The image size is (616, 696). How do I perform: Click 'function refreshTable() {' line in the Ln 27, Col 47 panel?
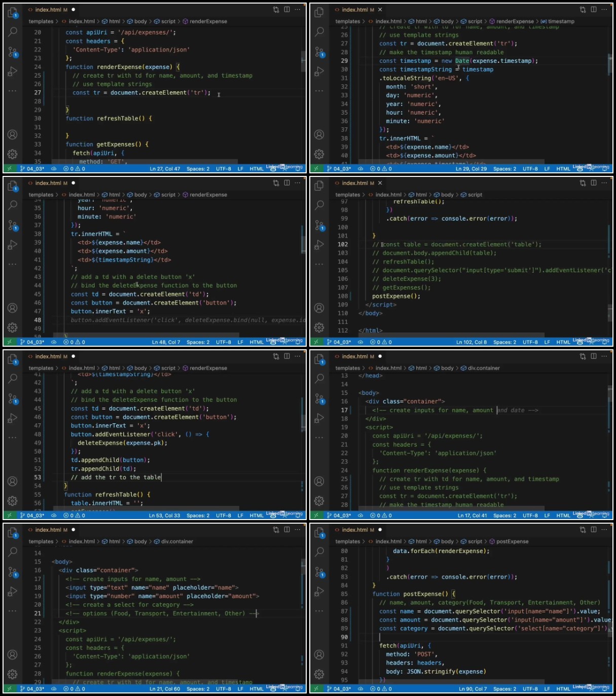tap(108, 119)
